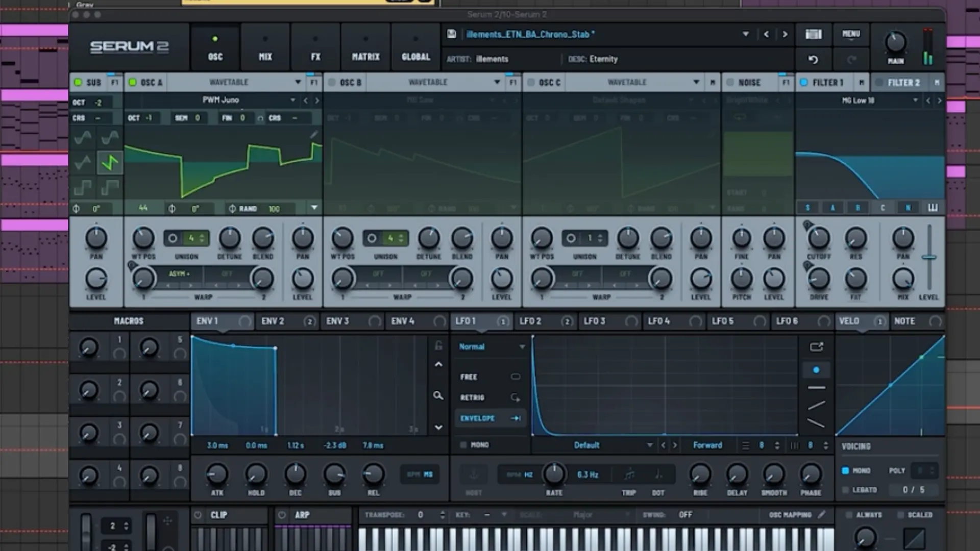Screen dimensions: 980x551
Task: Toggle FILTER 1 power
Action: tap(803, 82)
